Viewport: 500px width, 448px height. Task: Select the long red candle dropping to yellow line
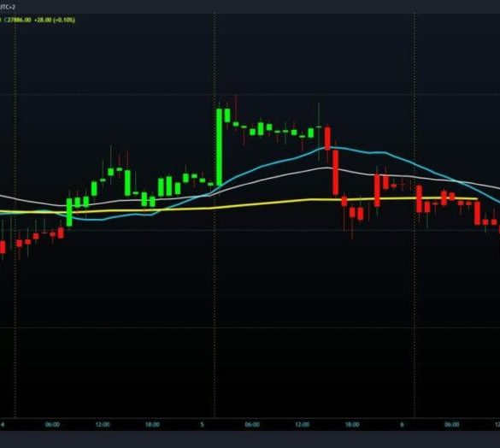tap(335, 173)
